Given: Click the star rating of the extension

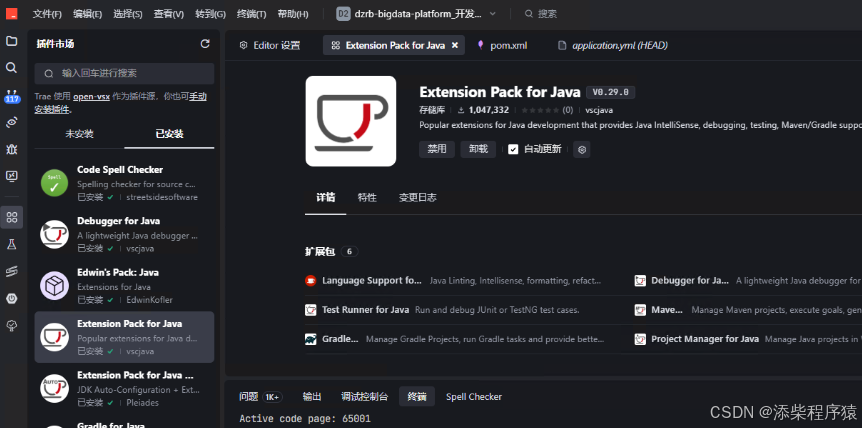Looking at the screenshot, I should click(x=539, y=110).
